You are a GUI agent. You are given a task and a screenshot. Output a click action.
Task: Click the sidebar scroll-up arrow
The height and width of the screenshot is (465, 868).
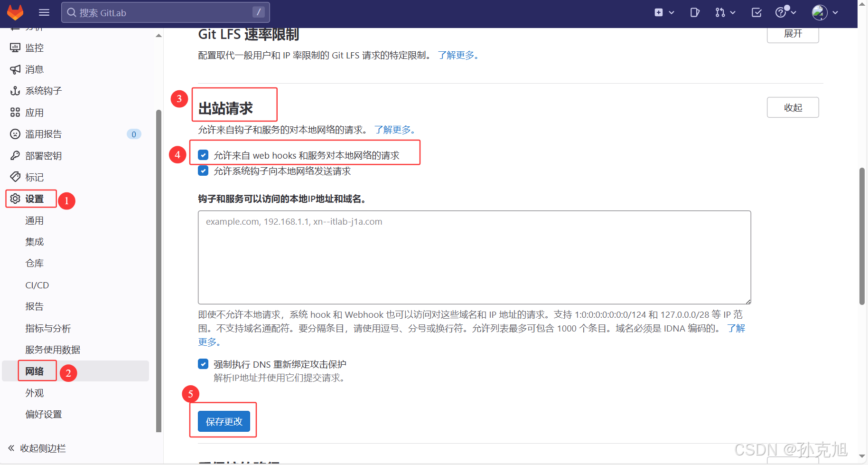159,36
